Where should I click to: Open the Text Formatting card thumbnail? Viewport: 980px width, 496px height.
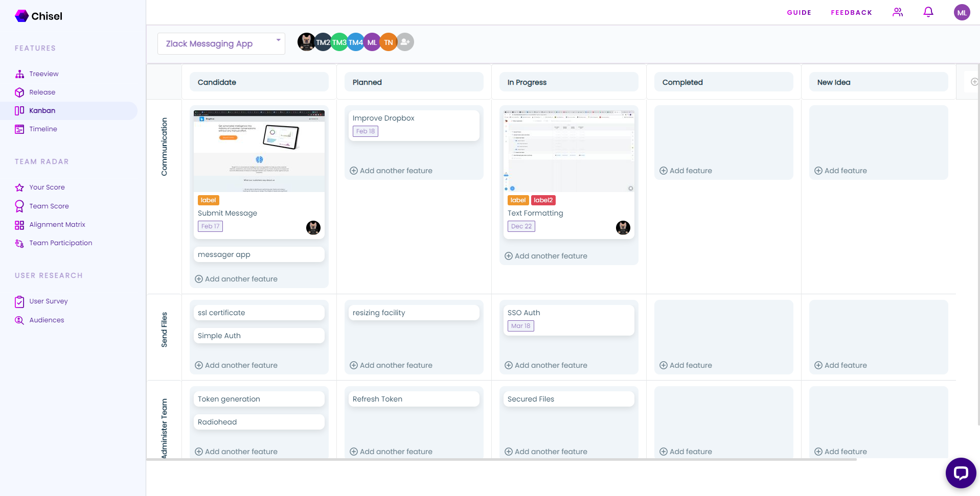click(x=568, y=151)
